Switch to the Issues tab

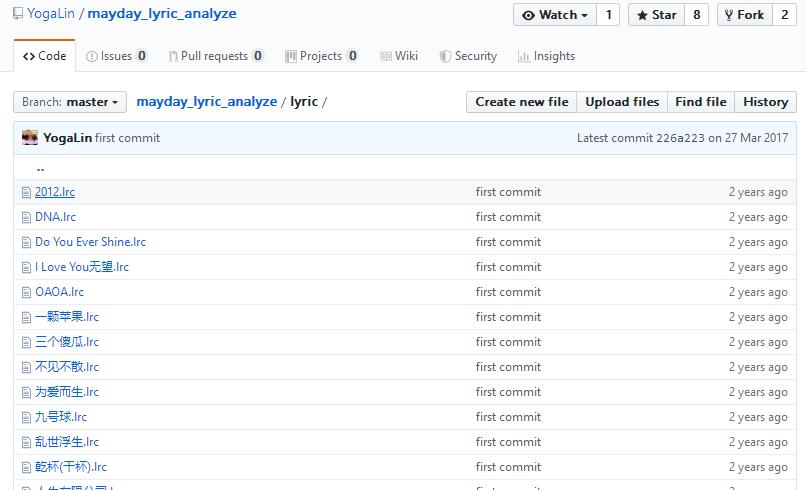tap(116, 56)
